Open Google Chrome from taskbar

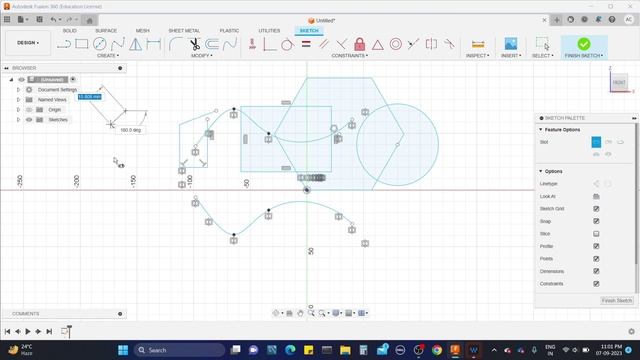pos(437,350)
